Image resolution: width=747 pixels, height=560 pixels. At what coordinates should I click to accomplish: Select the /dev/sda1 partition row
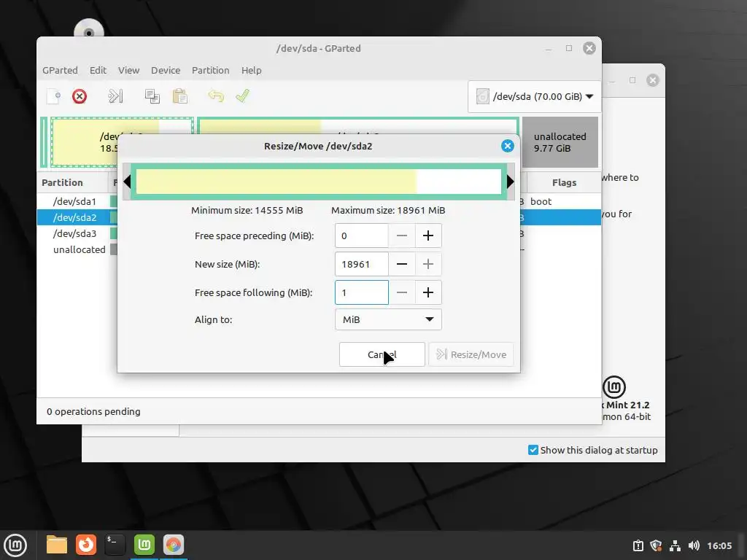(x=75, y=201)
